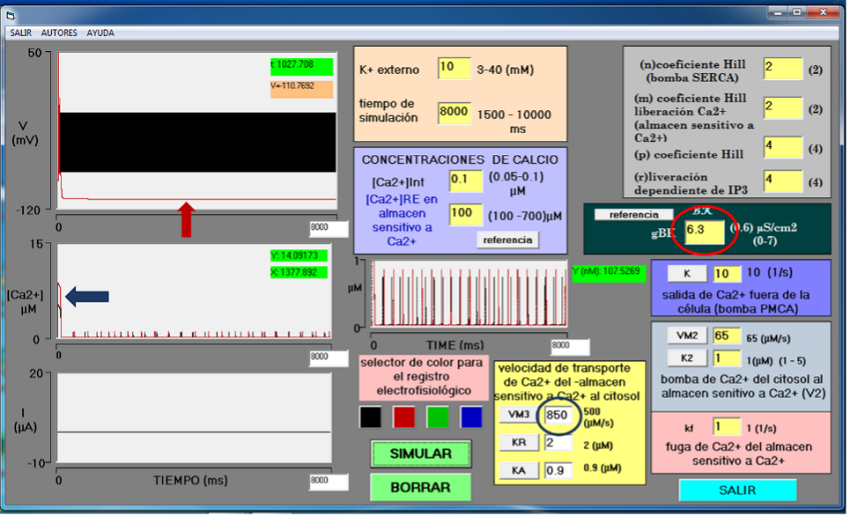Viewport: 850px width, 516px height.
Task: Click the SERCA Hill coefficient n field
Action: click(x=782, y=68)
